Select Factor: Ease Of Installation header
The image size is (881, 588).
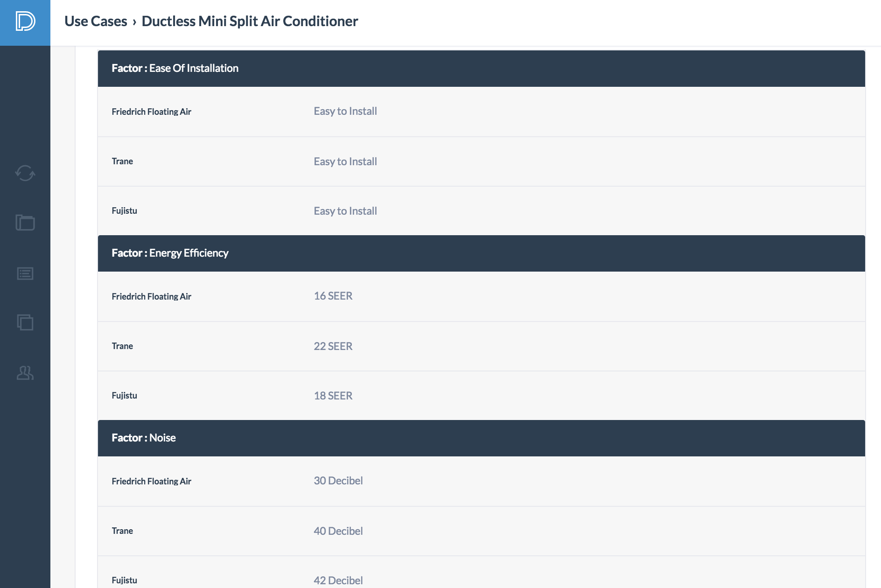click(481, 69)
